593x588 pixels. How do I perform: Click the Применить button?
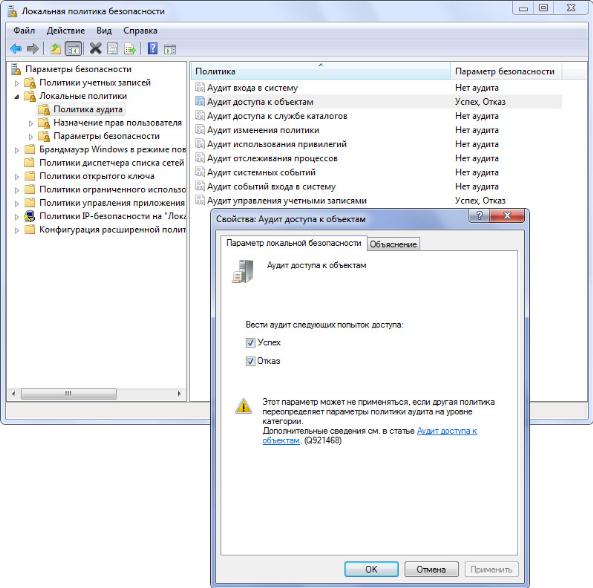pyautogui.click(x=491, y=569)
